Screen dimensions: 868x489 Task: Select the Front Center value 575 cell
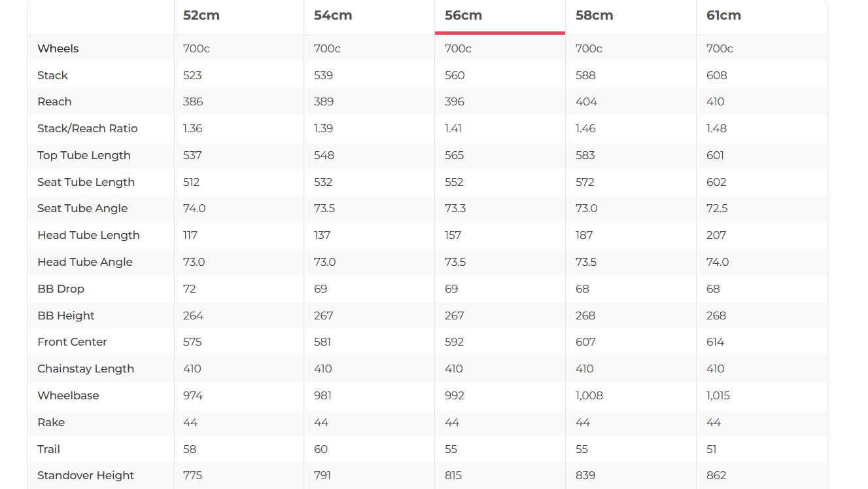click(192, 342)
